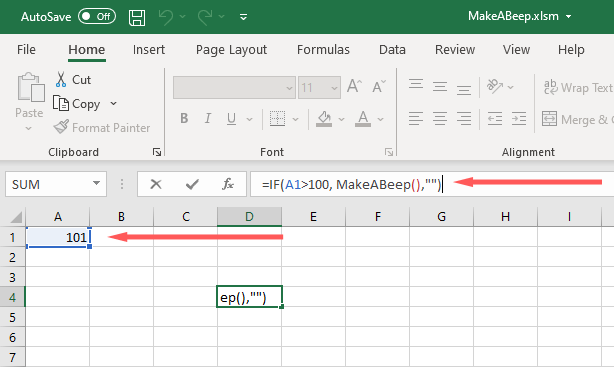This screenshot has height=367, width=614.
Task: Click the Middle Align icon
Action: coord(440,87)
